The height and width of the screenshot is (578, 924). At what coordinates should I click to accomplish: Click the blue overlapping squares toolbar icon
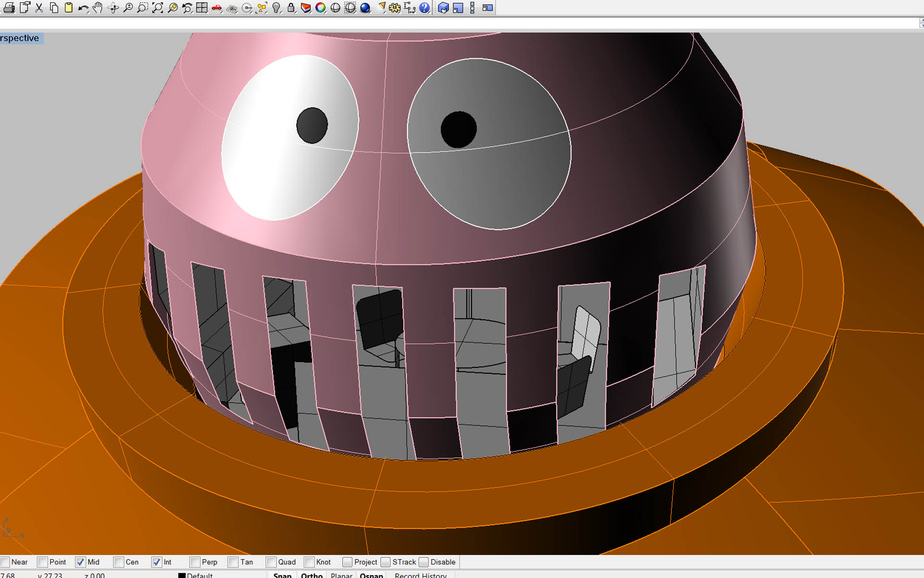point(458,8)
